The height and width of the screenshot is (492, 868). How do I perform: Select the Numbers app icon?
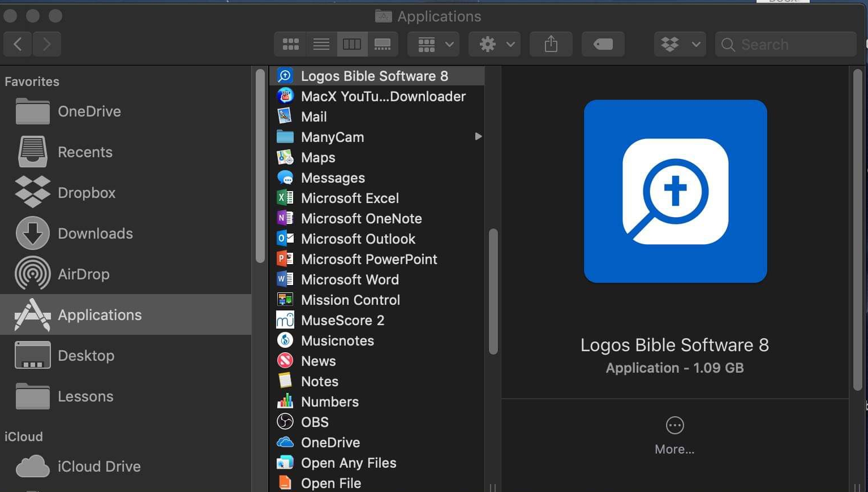[285, 402]
